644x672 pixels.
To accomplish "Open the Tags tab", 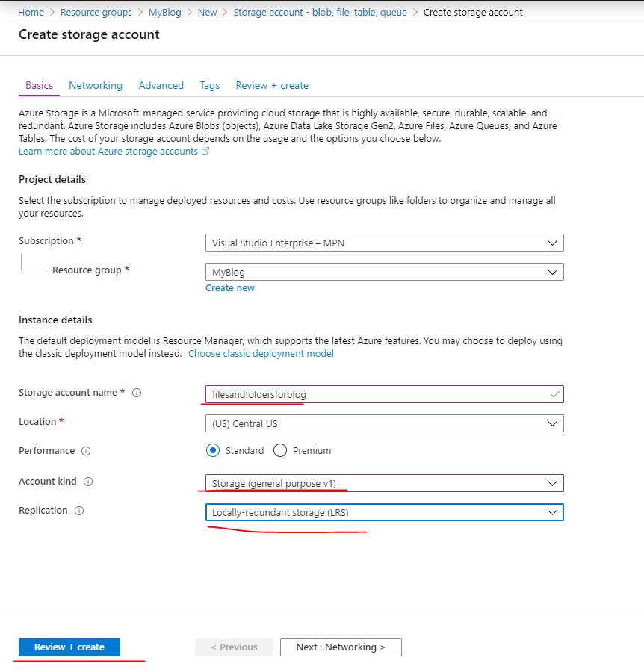I will coord(209,86).
